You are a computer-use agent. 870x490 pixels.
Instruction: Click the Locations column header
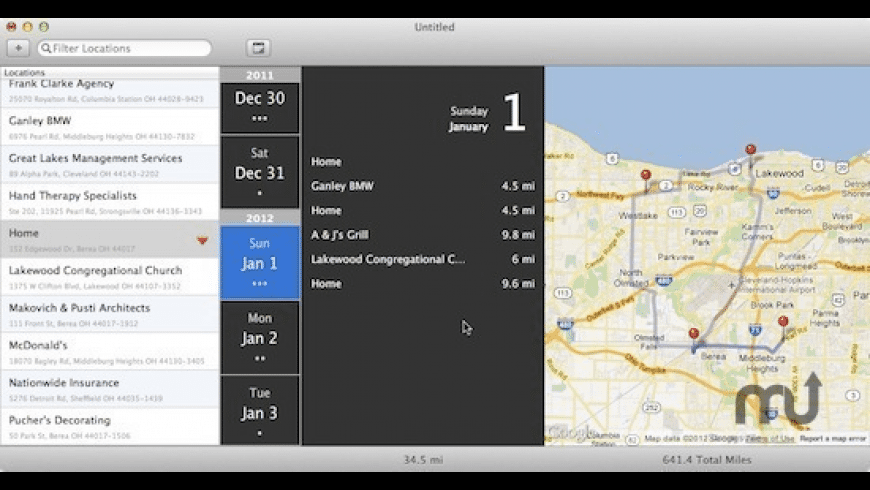pyautogui.click(x=110, y=72)
